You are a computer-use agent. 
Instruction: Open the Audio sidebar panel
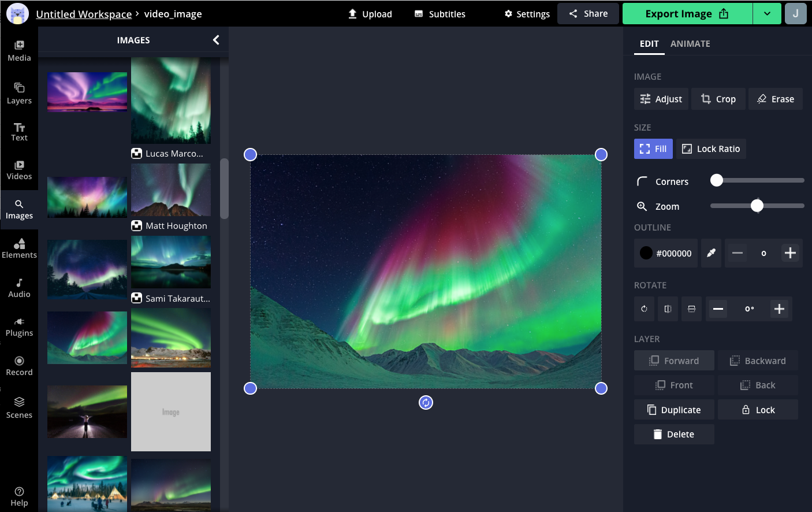tap(19, 288)
